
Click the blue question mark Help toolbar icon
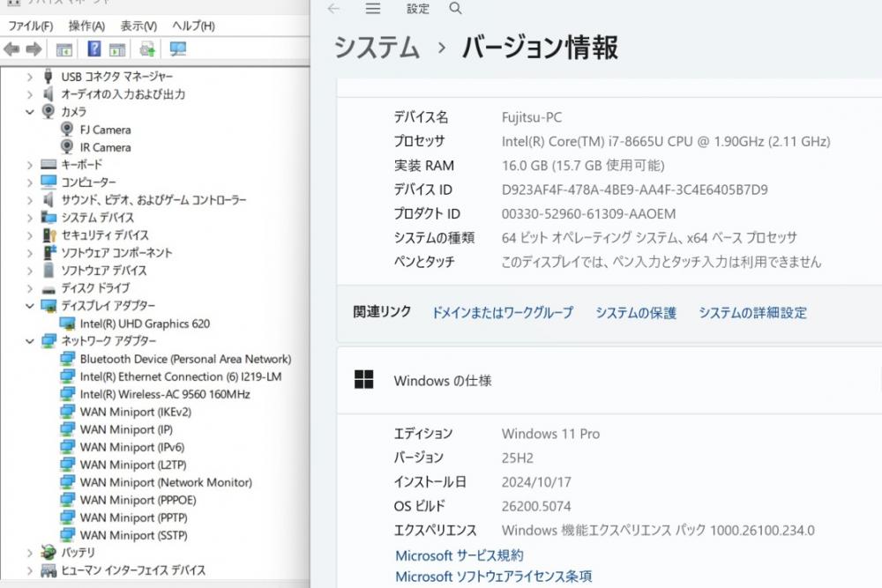93,49
